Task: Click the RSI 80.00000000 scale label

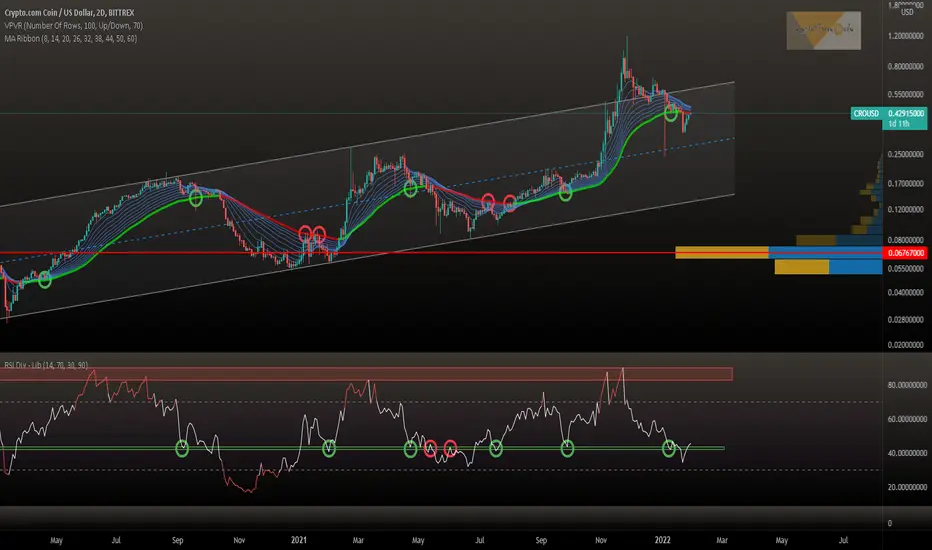Action: pos(907,385)
